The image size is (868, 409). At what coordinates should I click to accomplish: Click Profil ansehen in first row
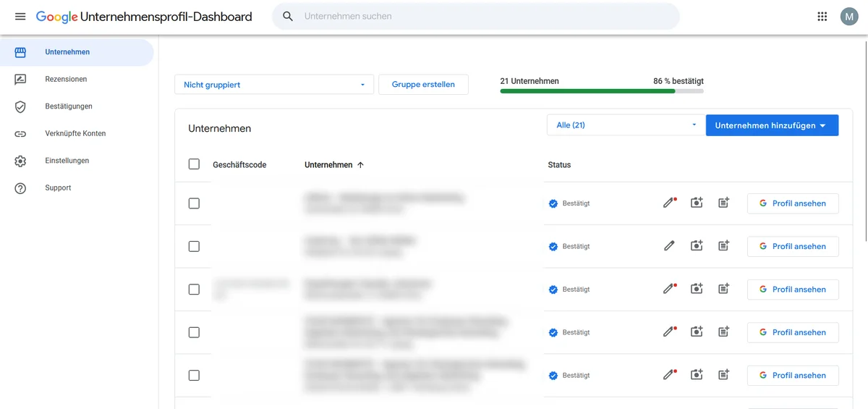[x=793, y=203]
